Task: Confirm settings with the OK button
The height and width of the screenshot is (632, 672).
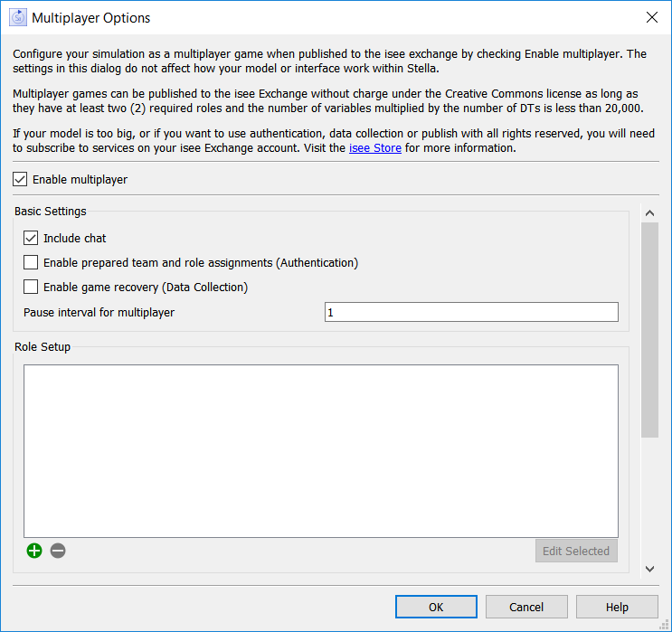Action: pos(436,607)
